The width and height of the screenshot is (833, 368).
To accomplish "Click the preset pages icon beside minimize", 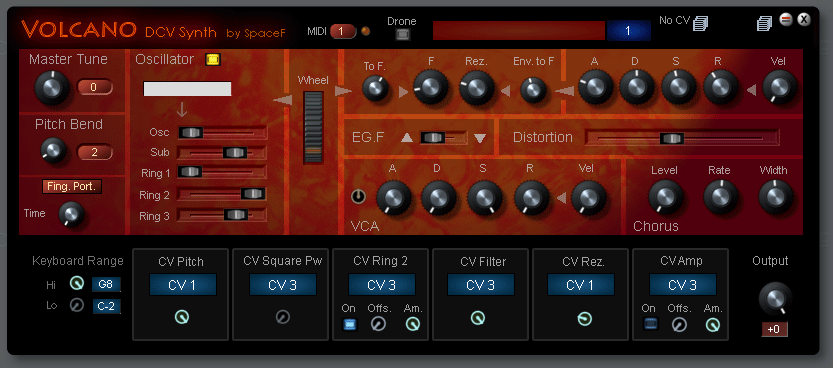I will (764, 23).
